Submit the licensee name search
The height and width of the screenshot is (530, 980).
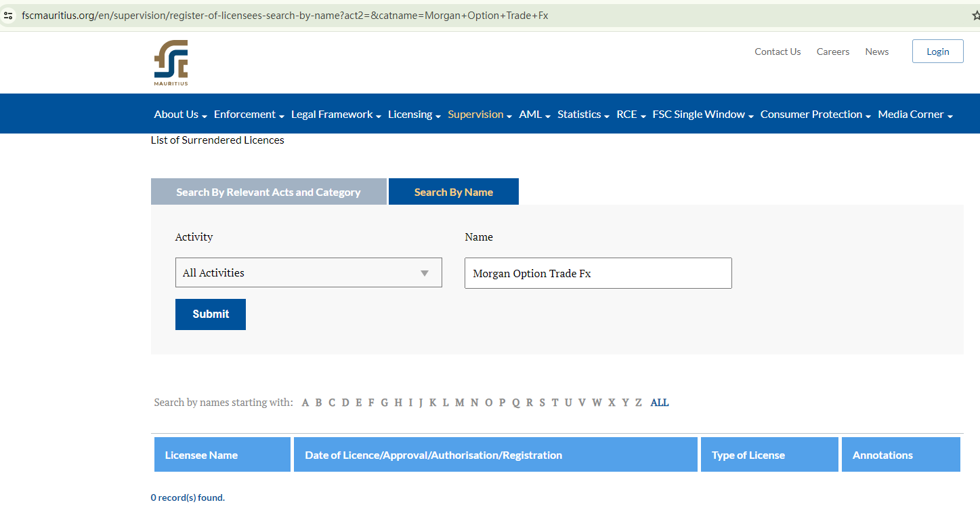pos(211,314)
